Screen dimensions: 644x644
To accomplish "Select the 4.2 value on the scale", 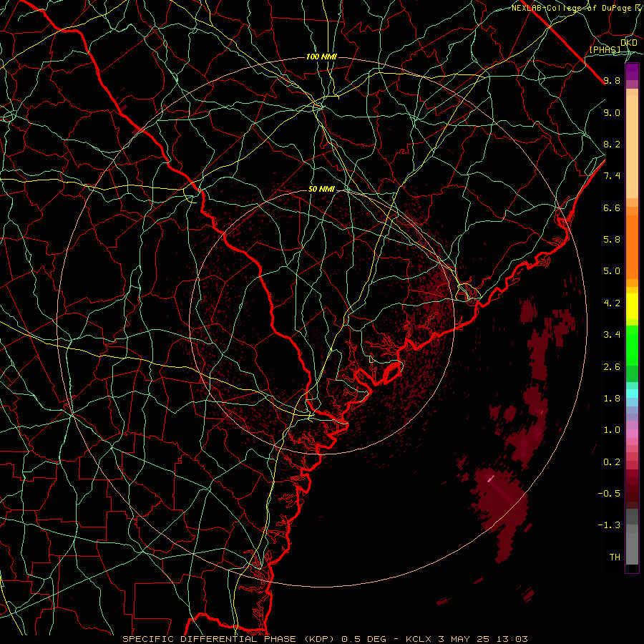I will (x=612, y=303).
